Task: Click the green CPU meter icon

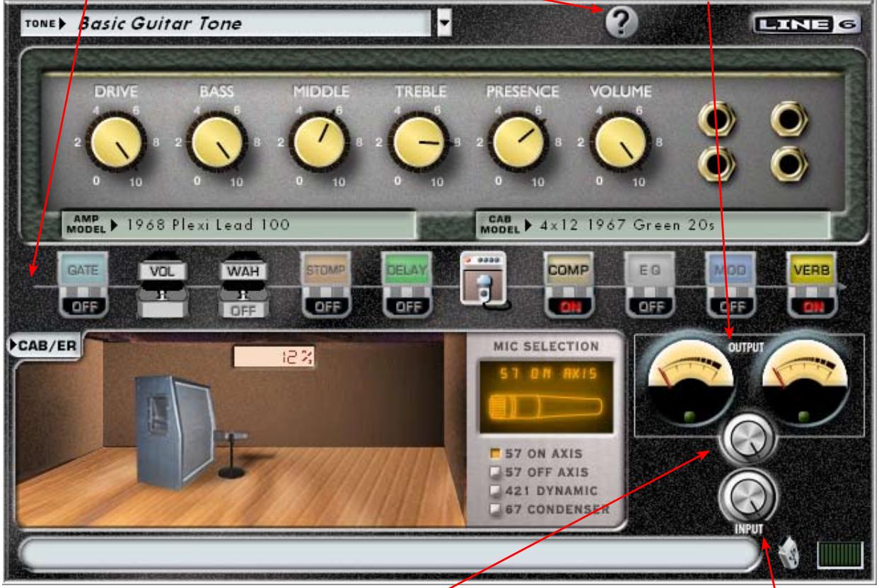Action: (839, 555)
